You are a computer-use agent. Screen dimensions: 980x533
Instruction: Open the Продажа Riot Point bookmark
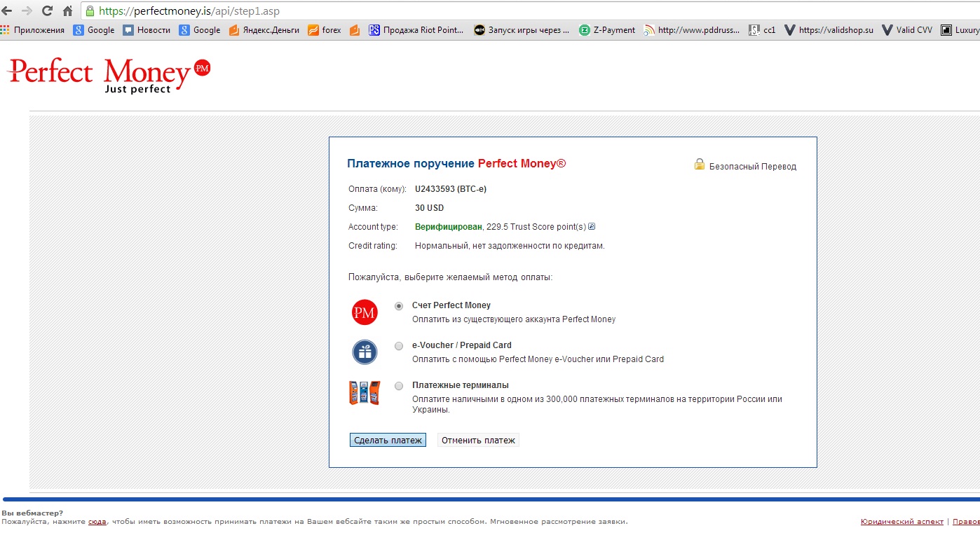coord(416,30)
